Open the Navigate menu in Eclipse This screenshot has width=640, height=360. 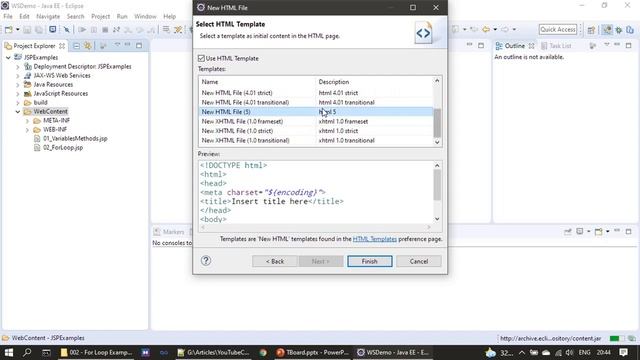[x=48, y=16]
